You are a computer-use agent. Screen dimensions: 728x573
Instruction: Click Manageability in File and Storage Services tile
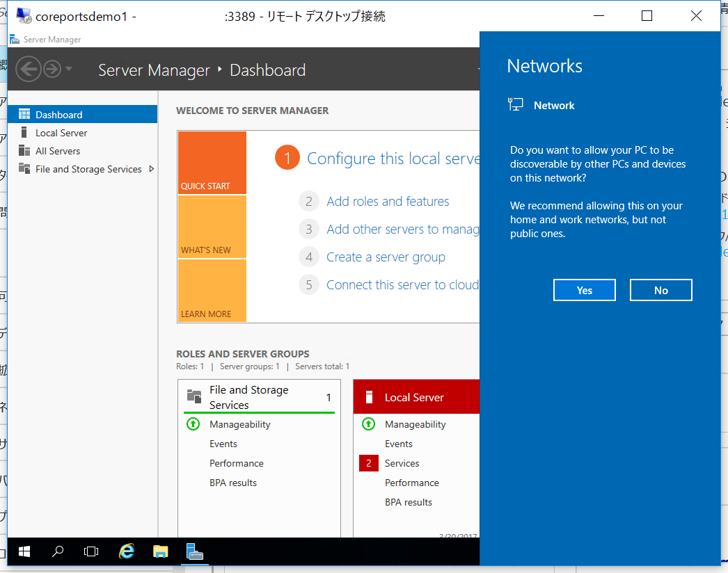pyautogui.click(x=239, y=424)
